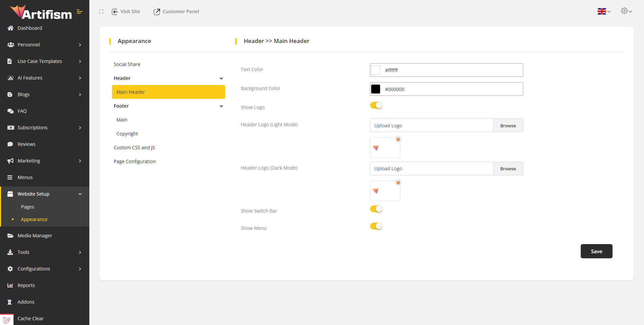Click the Dashboard home icon
Viewport: 644px width, 325px height.
10,28
